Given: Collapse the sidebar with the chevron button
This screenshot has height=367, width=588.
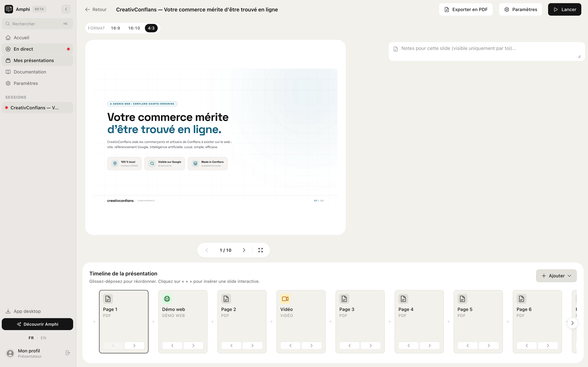Looking at the screenshot, I should click(x=66, y=9).
